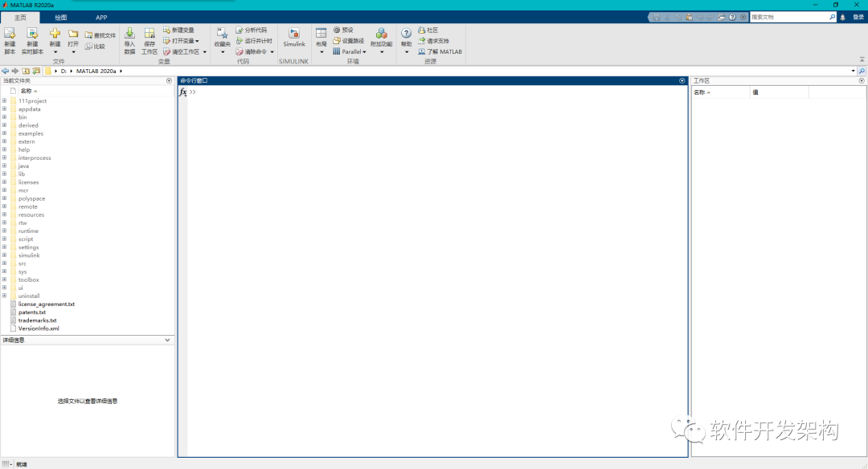Sort current folder by 名称 column
Viewport: 868px width, 469px height.
pos(26,92)
